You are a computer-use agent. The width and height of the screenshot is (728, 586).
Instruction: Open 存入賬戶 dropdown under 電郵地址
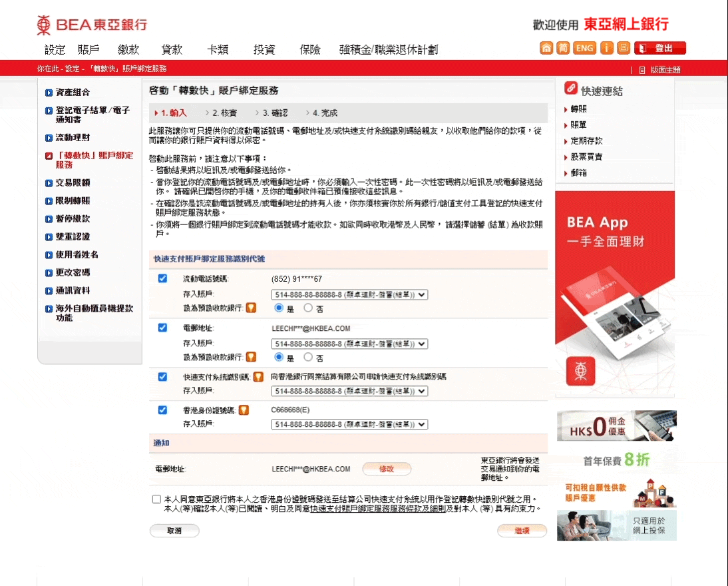[349, 344]
